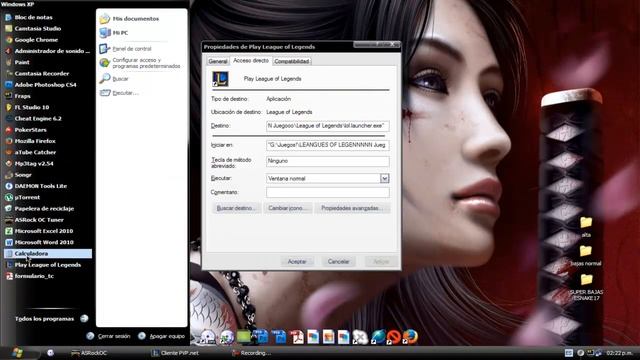Screen dimensions: 640x360
Task: Switch to Cliente PVP.net taskbar window
Action: pos(175,353)
